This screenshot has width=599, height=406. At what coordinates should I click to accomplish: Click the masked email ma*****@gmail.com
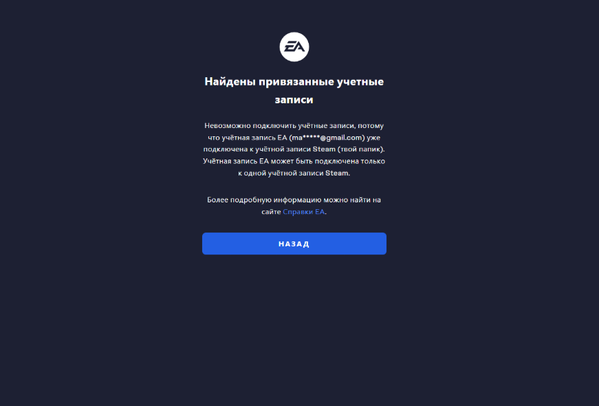(x=327, y=137)
